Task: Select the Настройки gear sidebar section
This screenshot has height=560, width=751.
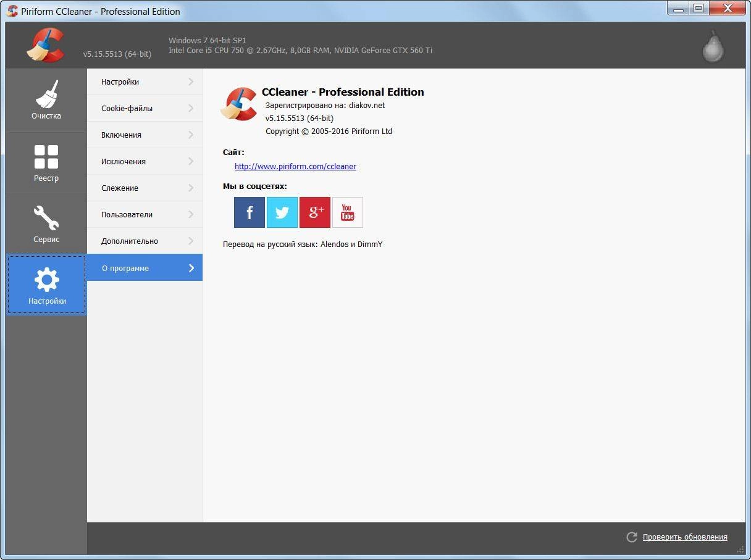Action: tap(46, 285)
